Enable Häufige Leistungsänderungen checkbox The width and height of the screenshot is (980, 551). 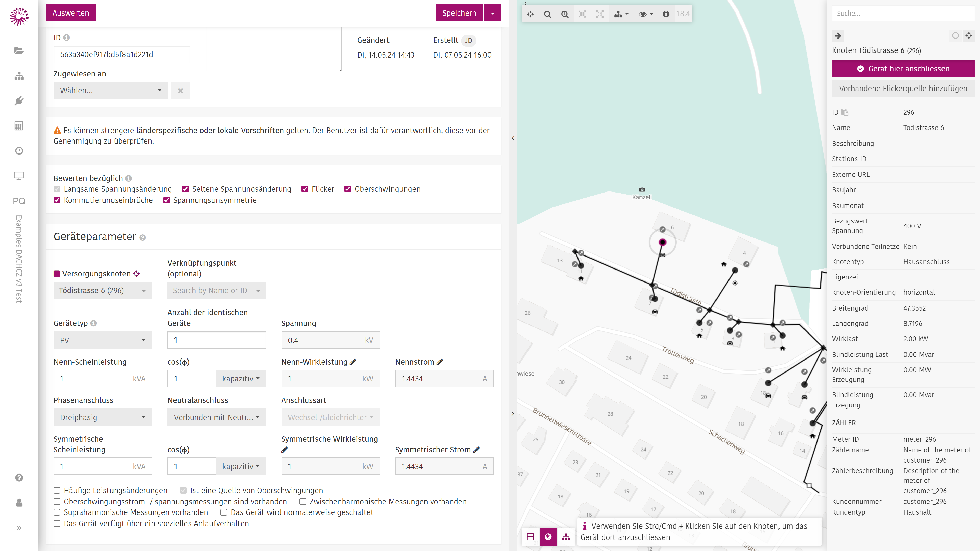click(57, 490)
